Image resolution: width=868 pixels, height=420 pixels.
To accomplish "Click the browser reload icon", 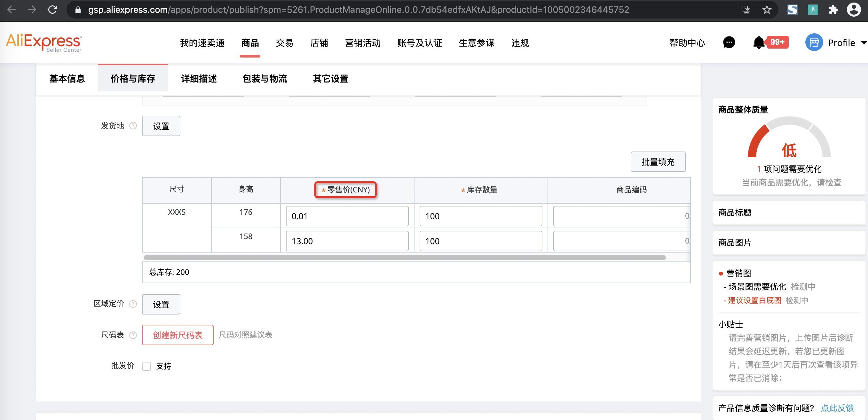I will pos(53,10).
